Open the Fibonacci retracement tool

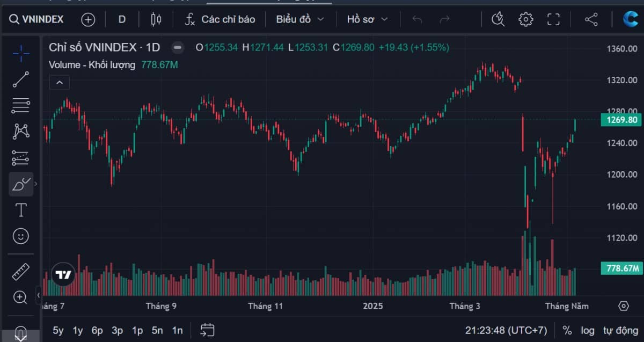[21, 106]
